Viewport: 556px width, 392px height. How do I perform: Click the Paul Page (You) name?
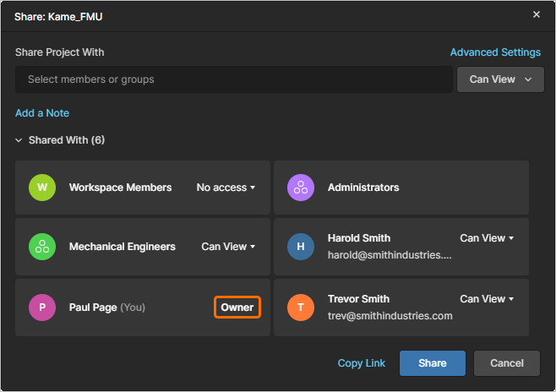107,308
